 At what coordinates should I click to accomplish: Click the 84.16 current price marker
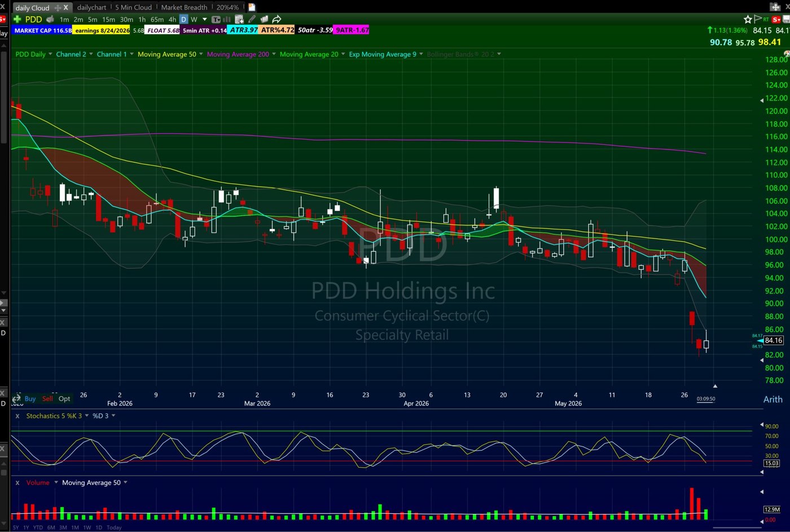(x=774, y=340)
